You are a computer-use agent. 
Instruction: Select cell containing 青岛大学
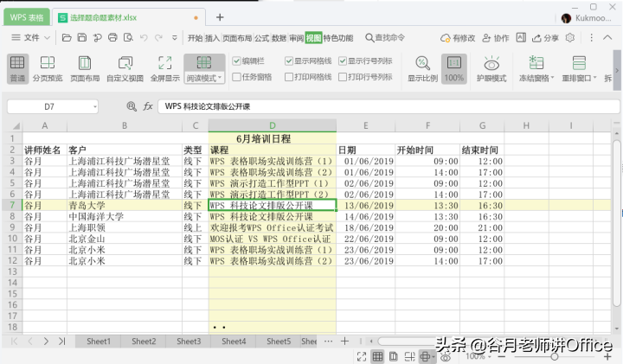click(125, 205)
